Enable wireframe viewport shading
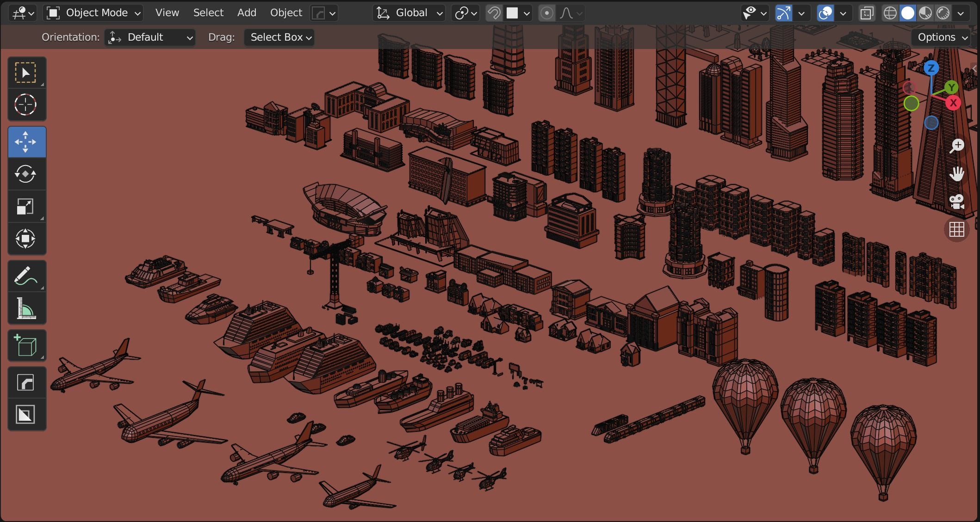 pos(889,13)
